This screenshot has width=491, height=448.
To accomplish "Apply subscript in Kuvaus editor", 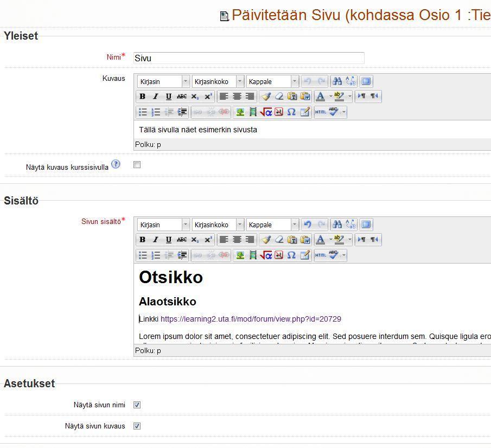I will (x=195, y=97).
